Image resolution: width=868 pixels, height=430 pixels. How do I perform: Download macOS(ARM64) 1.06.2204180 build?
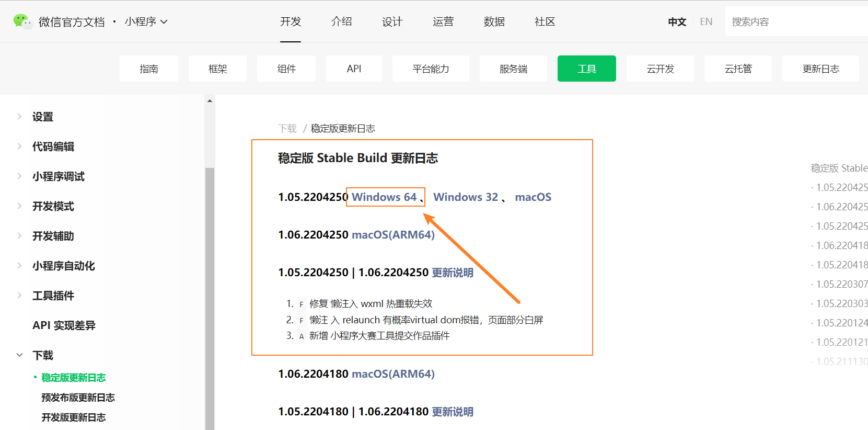click(393, 374)
